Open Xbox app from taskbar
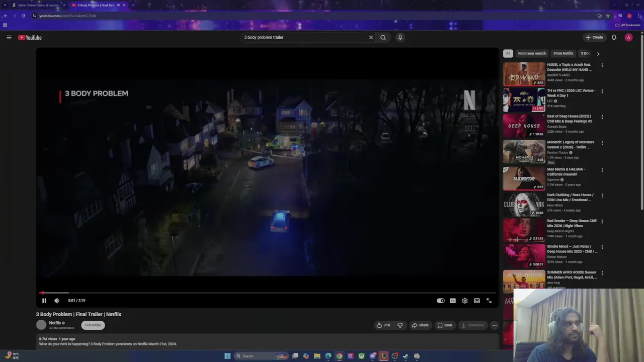 tap(361, 356)
